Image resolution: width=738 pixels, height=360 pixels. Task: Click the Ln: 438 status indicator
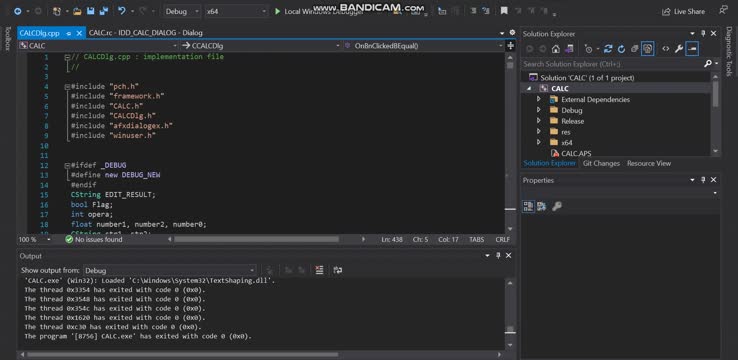click(392, 240)
